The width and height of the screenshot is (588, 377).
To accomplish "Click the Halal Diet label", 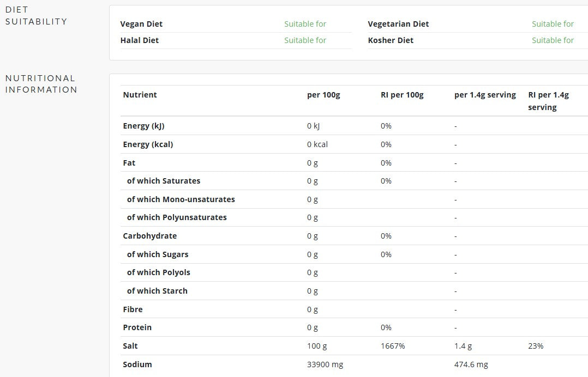I will pyautogui.click(x=140, y=40).
